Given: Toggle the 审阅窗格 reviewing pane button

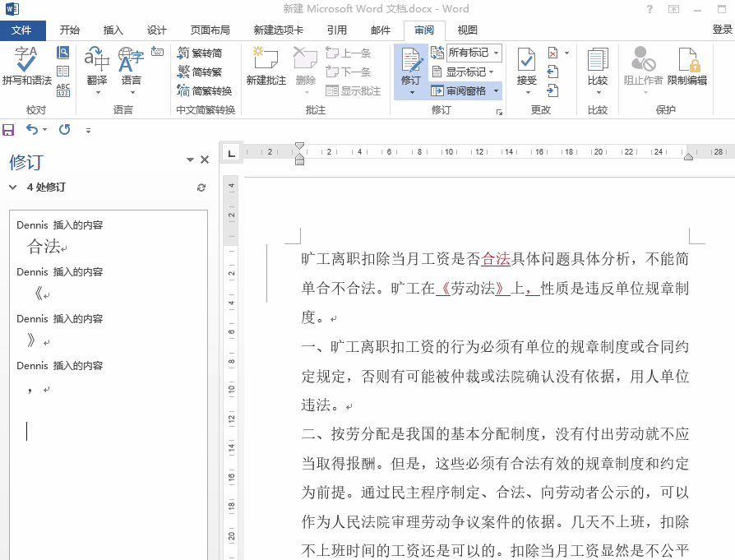Looking at the screenshot, I should coord(460,90).
